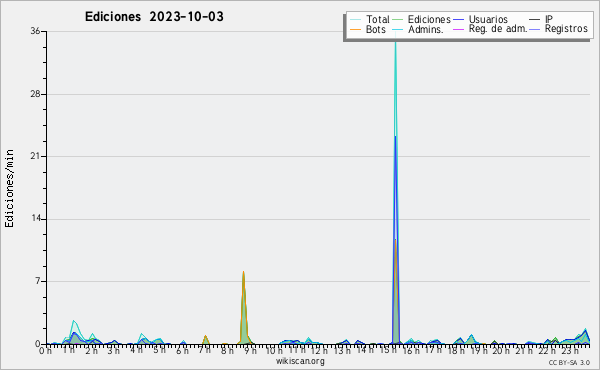
Task: Click the '1 h' x-axis label
Action: [68, 350]
